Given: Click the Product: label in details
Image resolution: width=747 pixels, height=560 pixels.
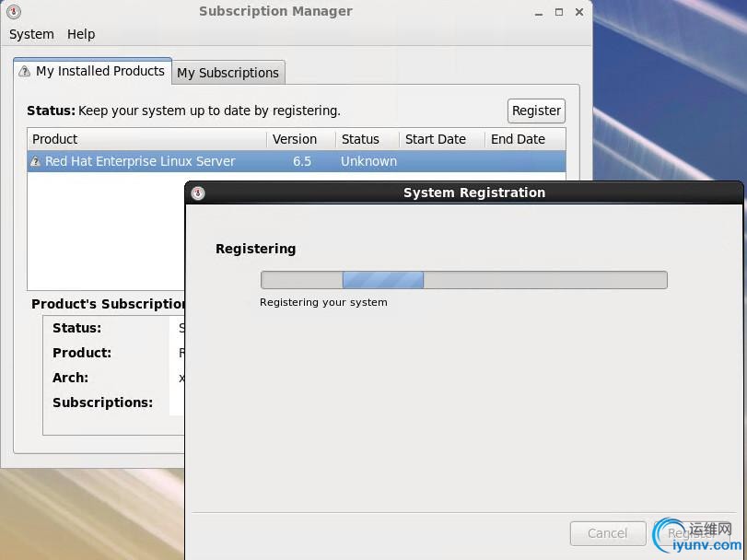Looking at the screenshot, I should (82, 353).
